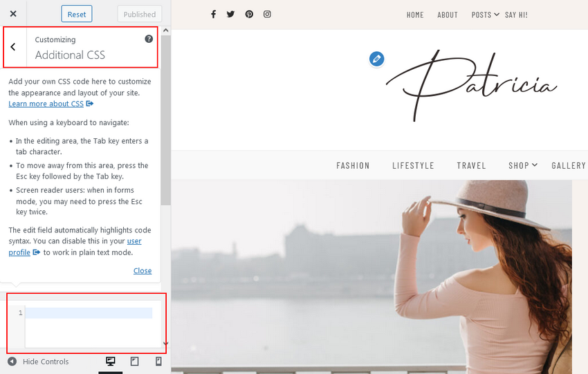Go back using the left chevron arrow
The height and width of the screenshot is (374, 588).
[13, 47]
